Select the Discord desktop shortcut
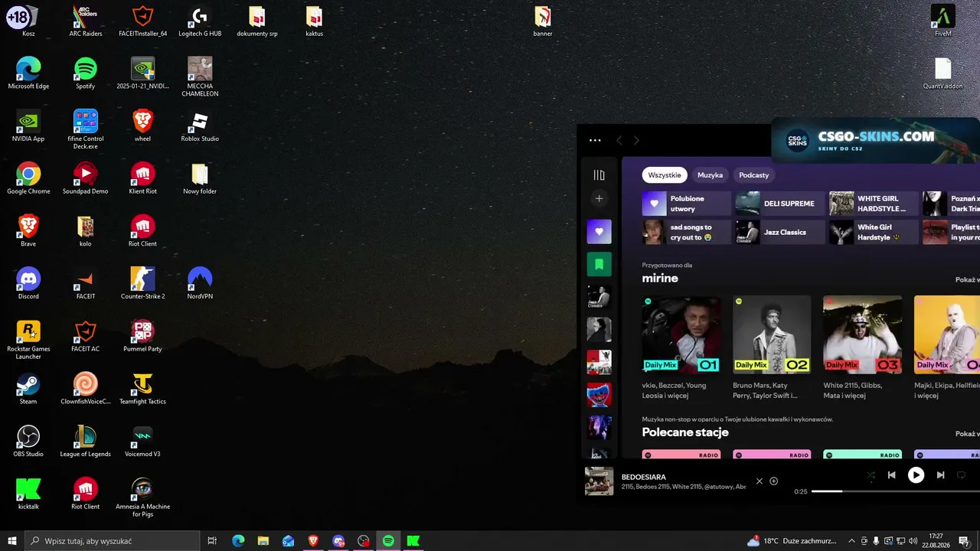The height and width of the screenshot is (551, 980). pyautogui.click(x=28, y=284)
